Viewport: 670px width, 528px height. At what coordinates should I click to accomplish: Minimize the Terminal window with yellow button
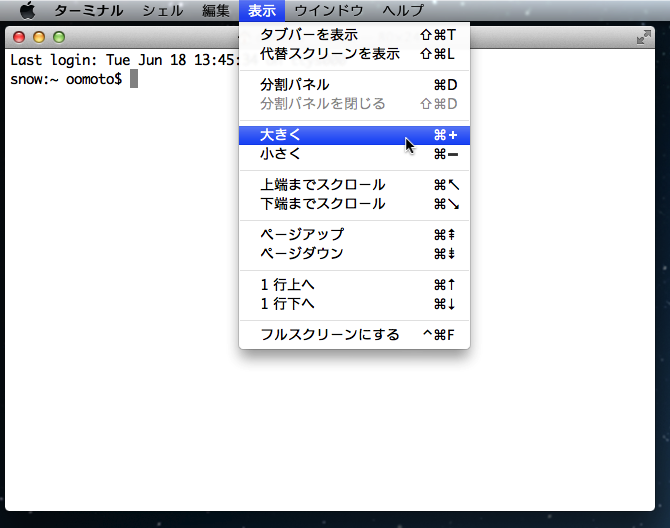pos(39,37)
